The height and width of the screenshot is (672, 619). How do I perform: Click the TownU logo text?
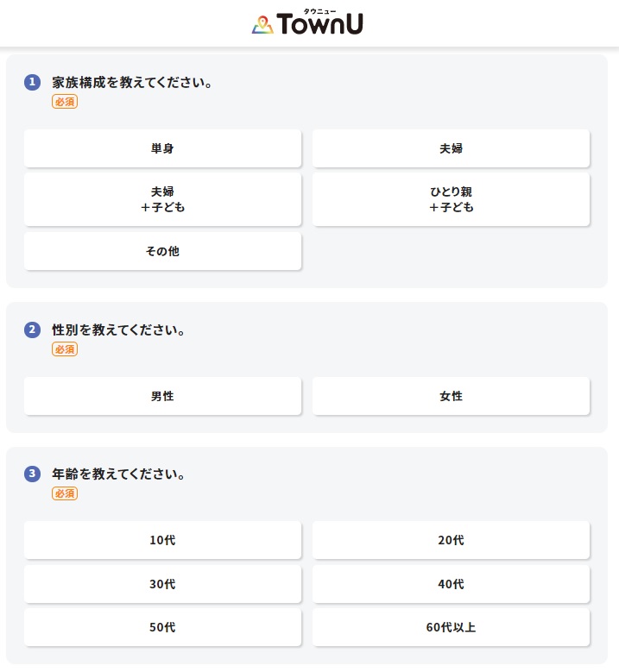click(x=320, y=24)
